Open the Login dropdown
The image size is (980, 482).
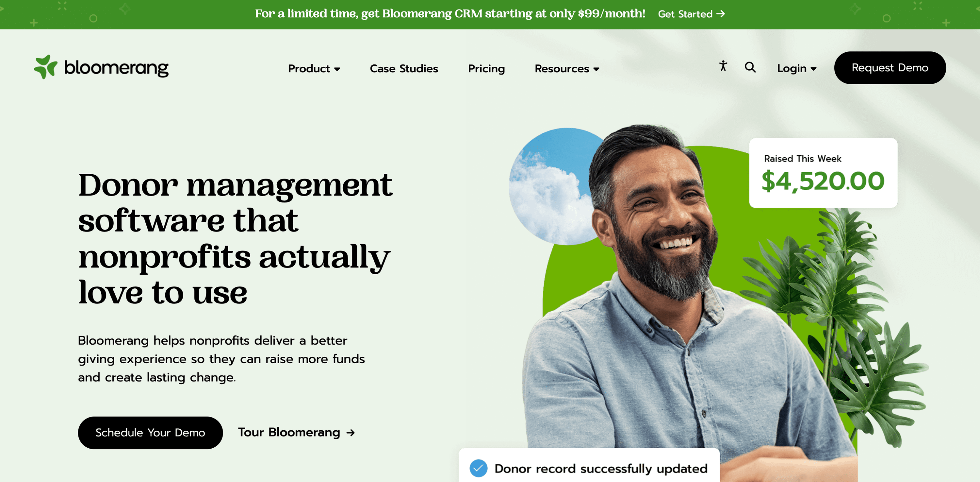click(797, 69)
